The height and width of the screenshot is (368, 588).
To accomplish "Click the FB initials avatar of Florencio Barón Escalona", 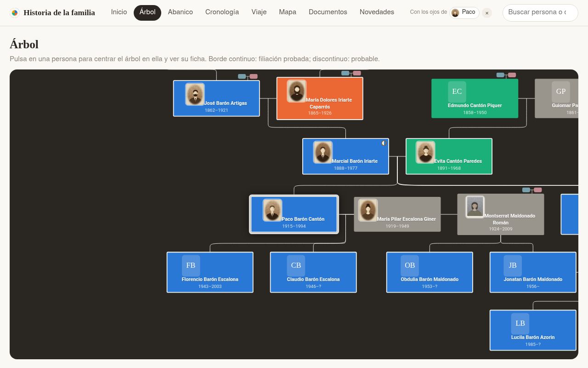I will 191,265.
